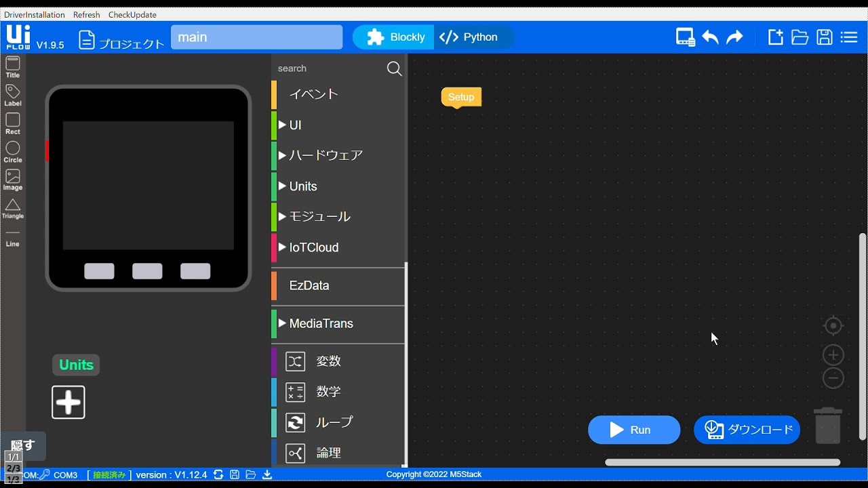The height and width of the screenshot is (488, 868).
Task: Open the 論理 logic category
Action: (x=338, y=453)
